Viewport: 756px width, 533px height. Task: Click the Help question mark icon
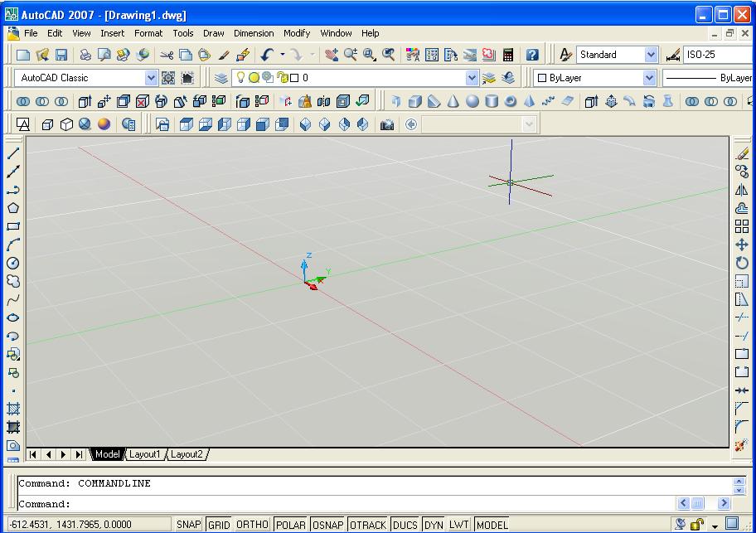pos(532,55)
